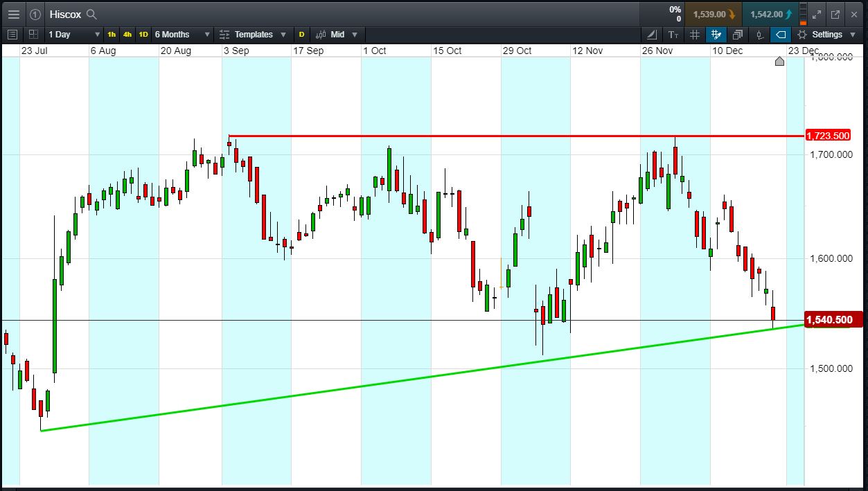Image resolution: width=868 pixels, height=491 pixels.
Task: Close the Hiscox chart window
Action: (855, 14)
